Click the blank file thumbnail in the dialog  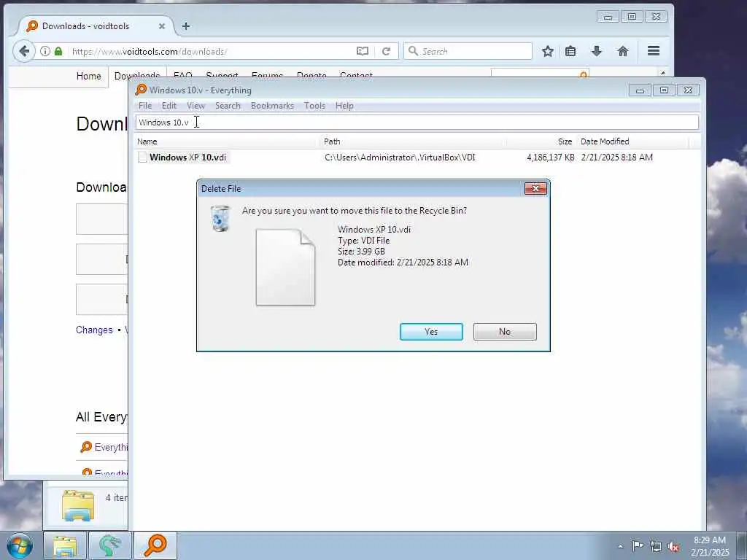tap(285, 267)
